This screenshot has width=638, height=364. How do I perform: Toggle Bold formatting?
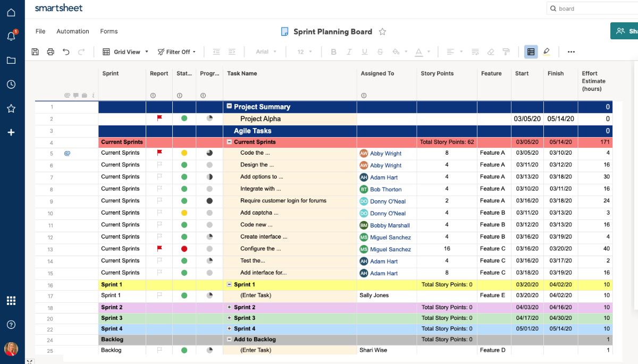334,52
